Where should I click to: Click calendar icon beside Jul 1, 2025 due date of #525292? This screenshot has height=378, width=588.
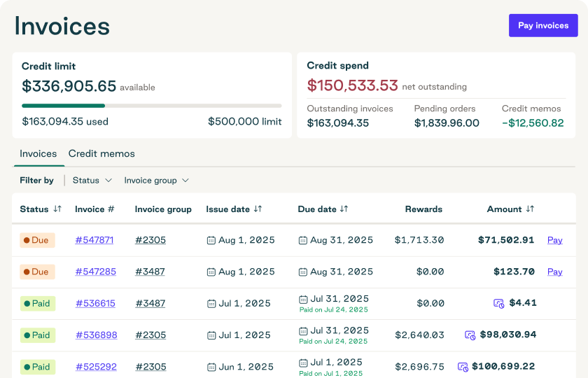303,363
